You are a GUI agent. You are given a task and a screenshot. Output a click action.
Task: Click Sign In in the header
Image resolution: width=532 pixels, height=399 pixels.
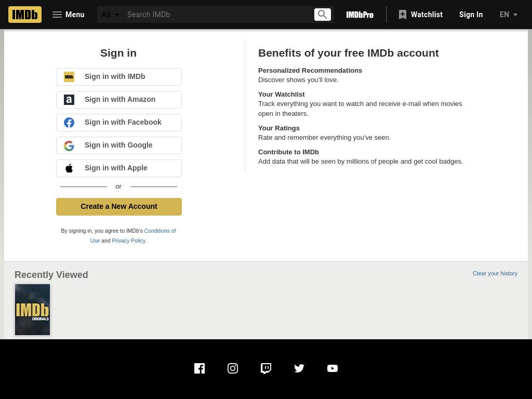[471, 15]
